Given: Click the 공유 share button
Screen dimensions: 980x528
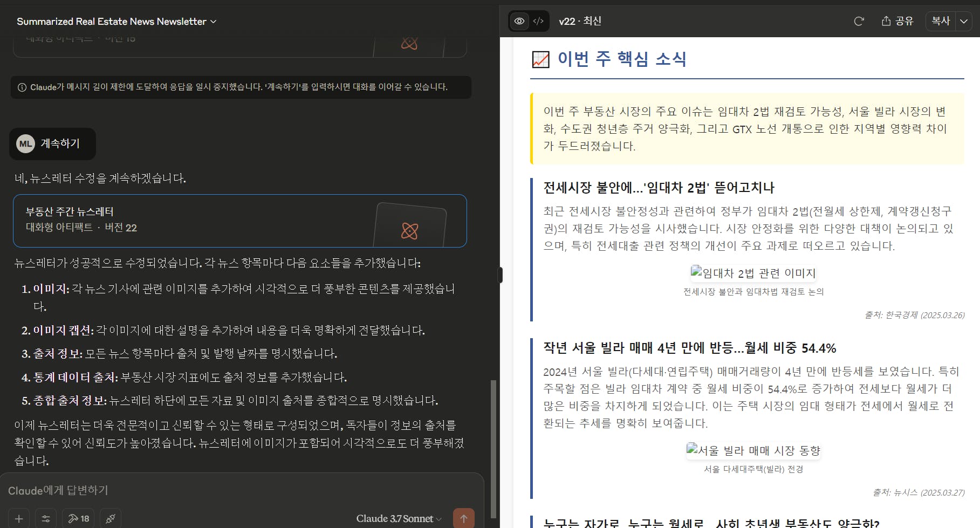Looking at the screenshot, I should [897, 21].
